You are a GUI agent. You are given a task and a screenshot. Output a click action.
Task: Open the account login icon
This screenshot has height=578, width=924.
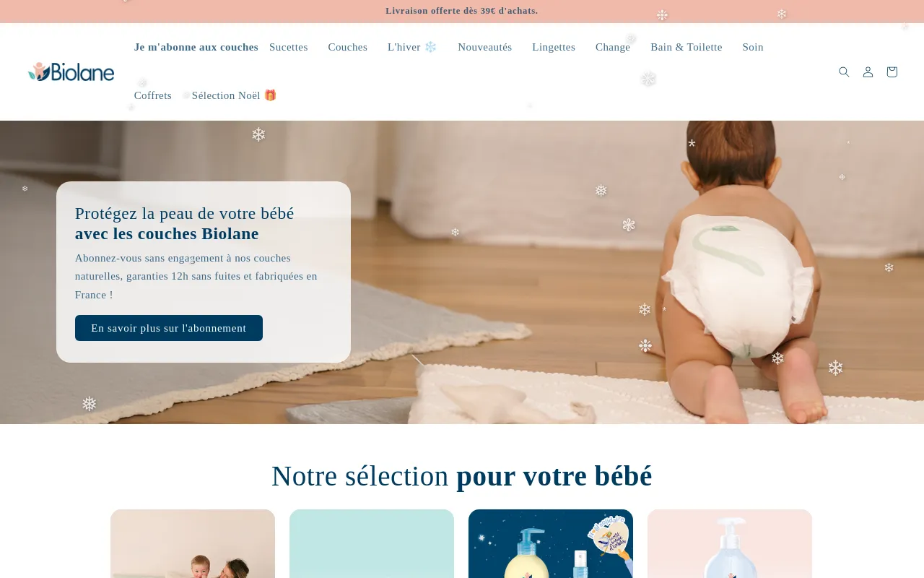click(x=868, y=72)
